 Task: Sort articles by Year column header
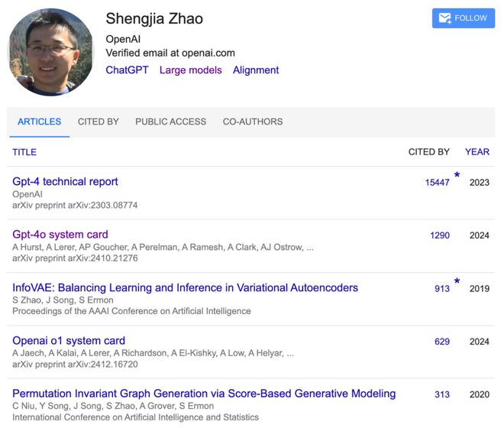click(477, 152)
